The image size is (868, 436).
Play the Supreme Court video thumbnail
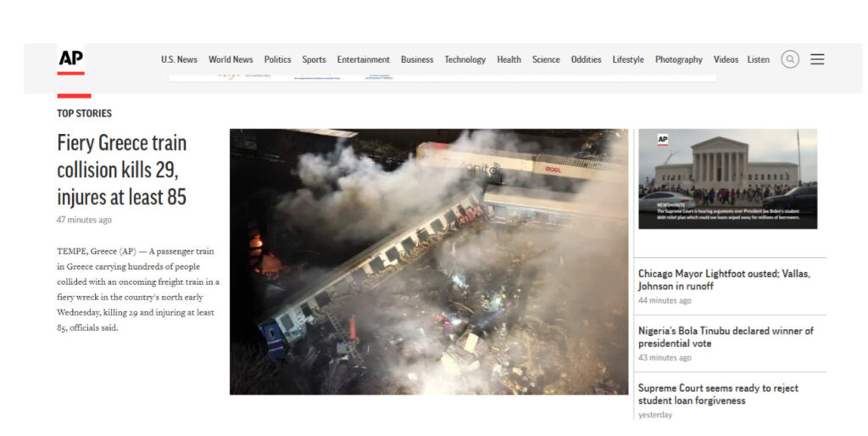pyautogui.click(x=727, y=179)
